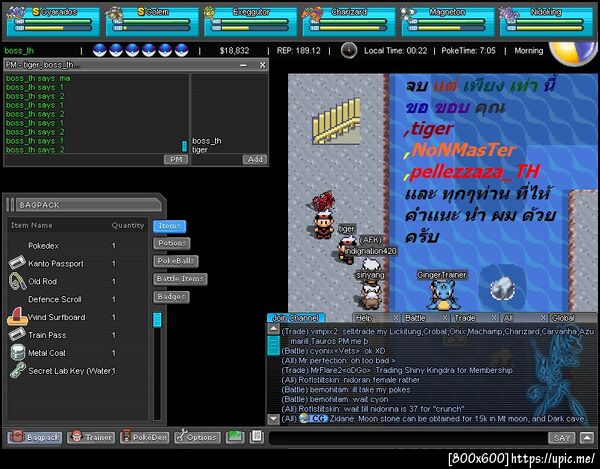The height and width of the screenshot is (469, 600).
Task: Click the Wind Surfboard item icon
Action: click(x=17, y=316)
